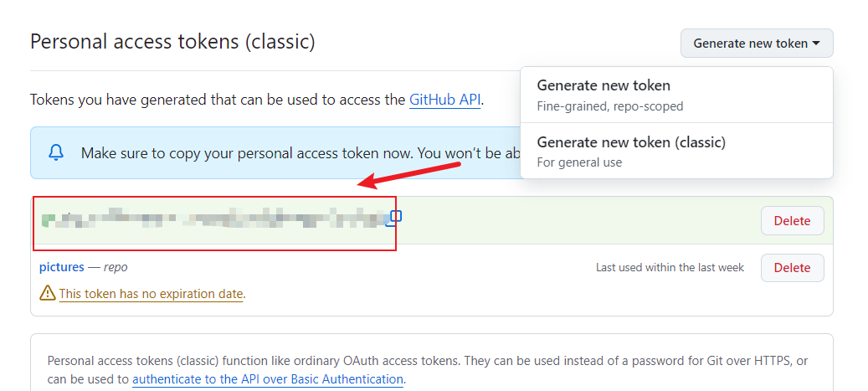Open the pictures token name link
The height and width of the screenshot is (391, 868).
click(62, 267)
